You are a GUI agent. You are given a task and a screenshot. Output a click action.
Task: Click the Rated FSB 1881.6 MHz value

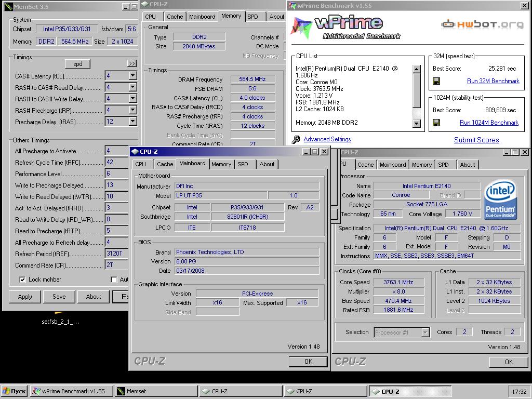point(398,310)
